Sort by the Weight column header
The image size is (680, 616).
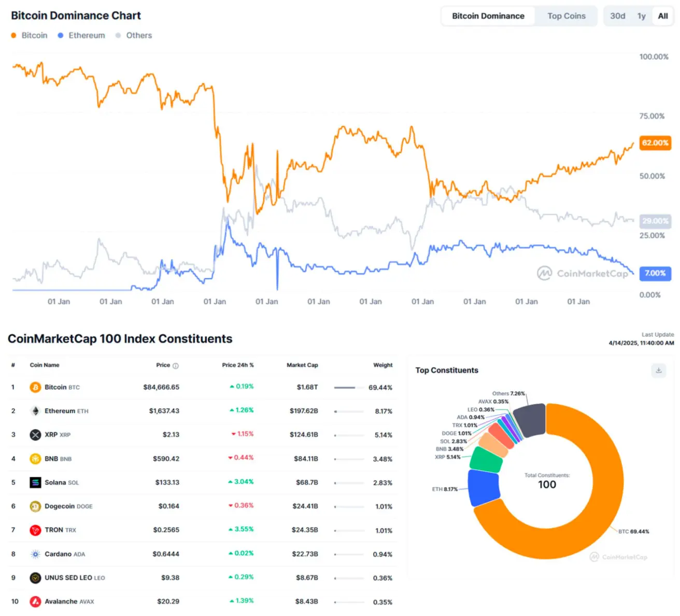click(x=383, y=365)
